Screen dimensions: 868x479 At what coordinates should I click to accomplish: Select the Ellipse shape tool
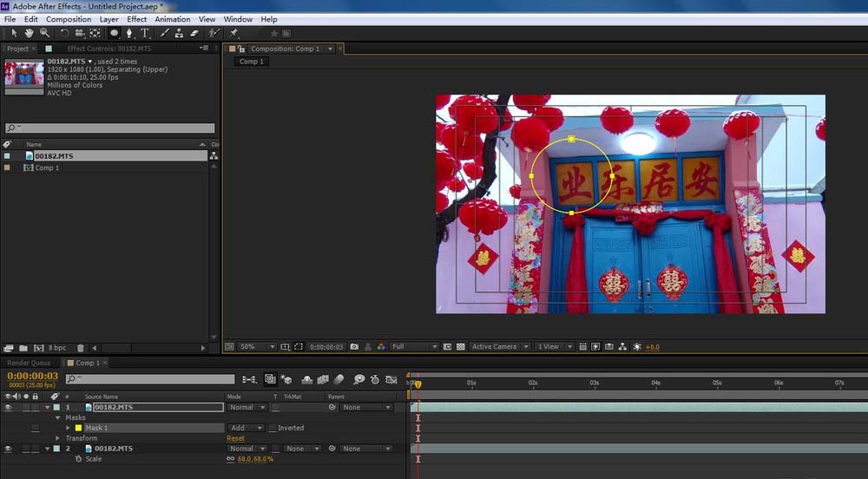(114, 33)
